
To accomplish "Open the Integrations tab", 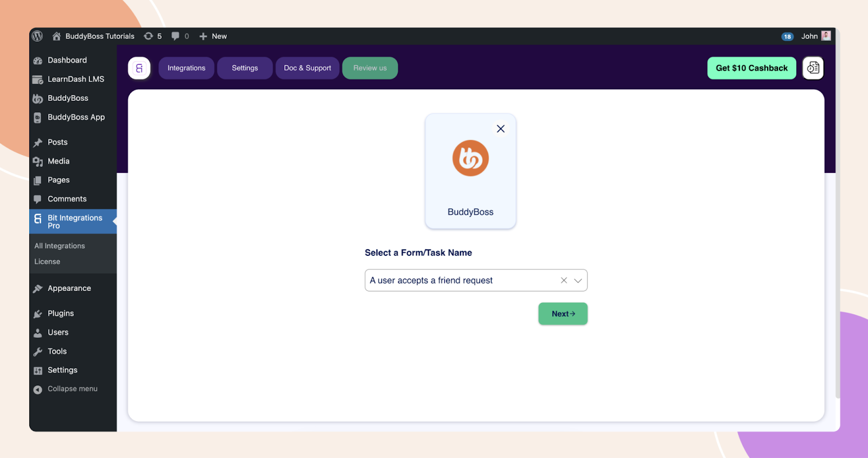I will click(x=186, y=68).
